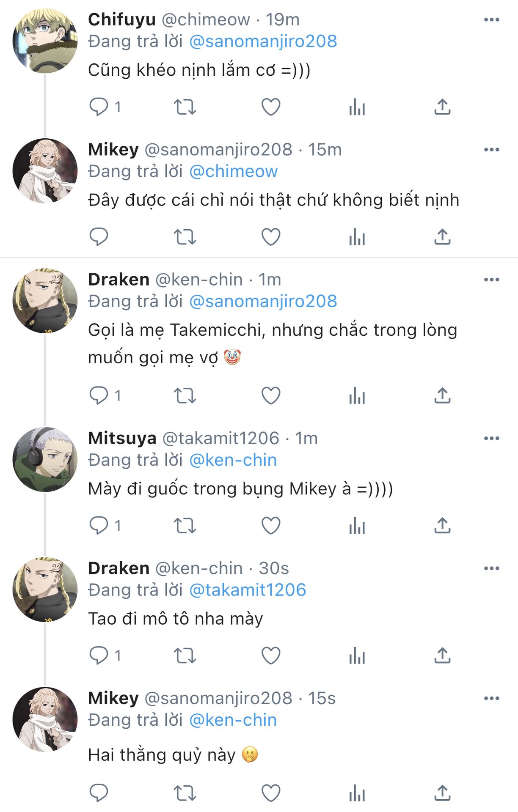View analytics for Draken's 1m tweet

pos(357,396)
